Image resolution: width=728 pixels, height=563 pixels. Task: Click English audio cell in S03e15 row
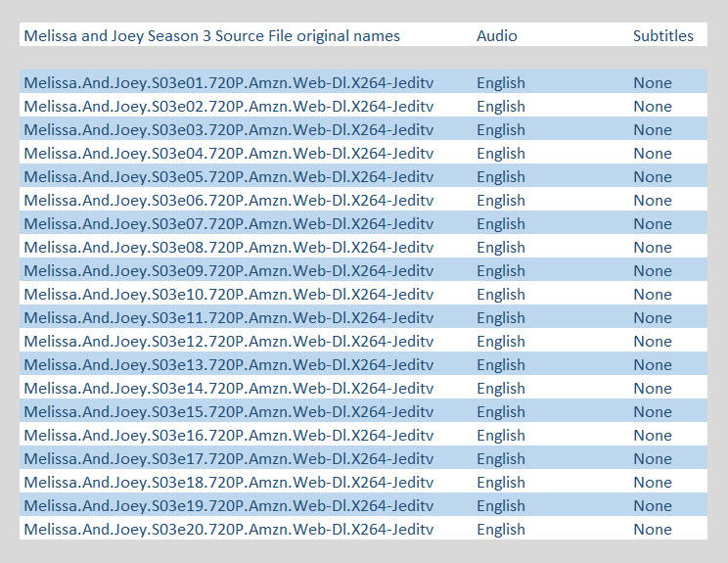pyautogui.click(x=501, y=412)
